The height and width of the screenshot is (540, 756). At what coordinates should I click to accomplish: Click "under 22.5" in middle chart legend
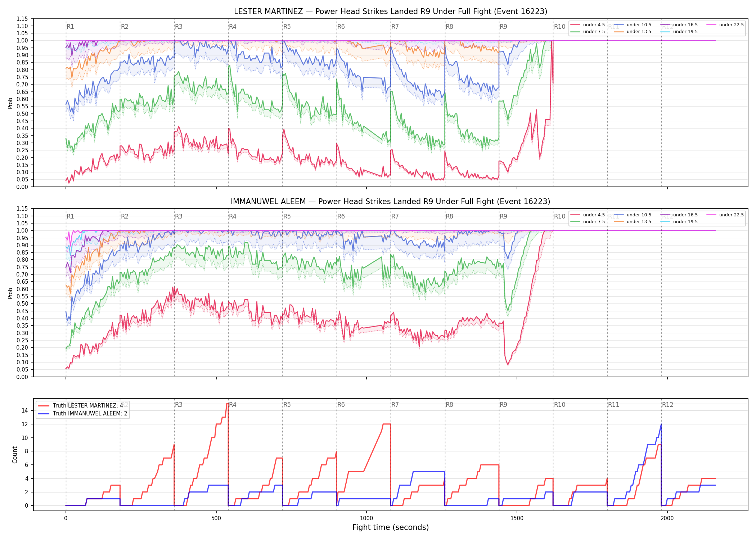pos(725,215)
